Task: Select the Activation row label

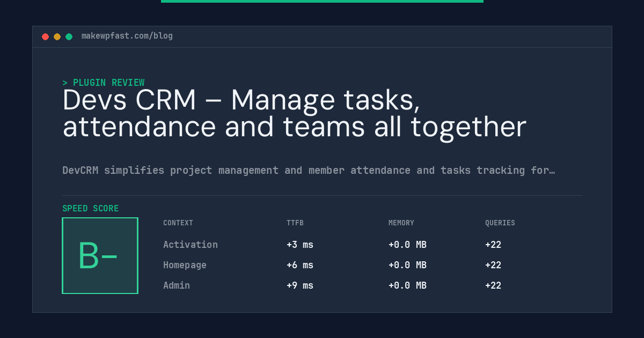Action: (x=191, y=245)
